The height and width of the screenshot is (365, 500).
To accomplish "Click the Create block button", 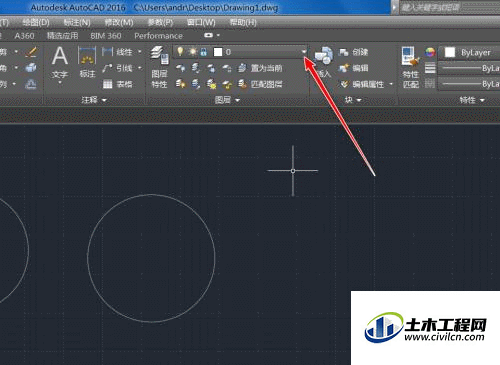I will point(354,52).
